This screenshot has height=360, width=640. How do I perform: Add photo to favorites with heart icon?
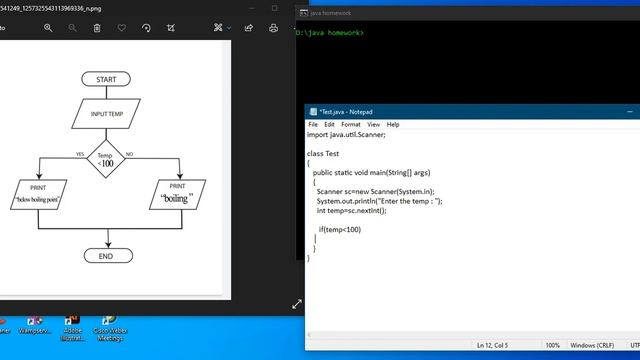click(x=122, y=28)
